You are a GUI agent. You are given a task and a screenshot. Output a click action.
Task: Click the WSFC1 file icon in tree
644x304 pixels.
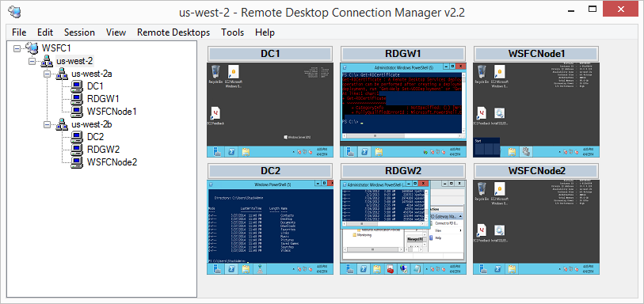point(32,47)
